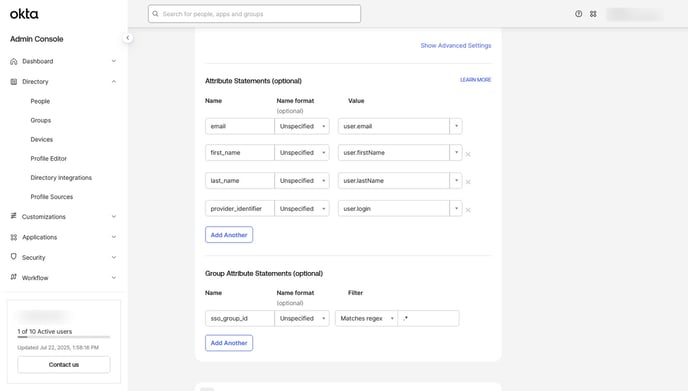Open Name format dropdown for last_name row
Image resolution: width=688 pixels, height=391 pixels.
pyautogui.click(x=302, y=181)
